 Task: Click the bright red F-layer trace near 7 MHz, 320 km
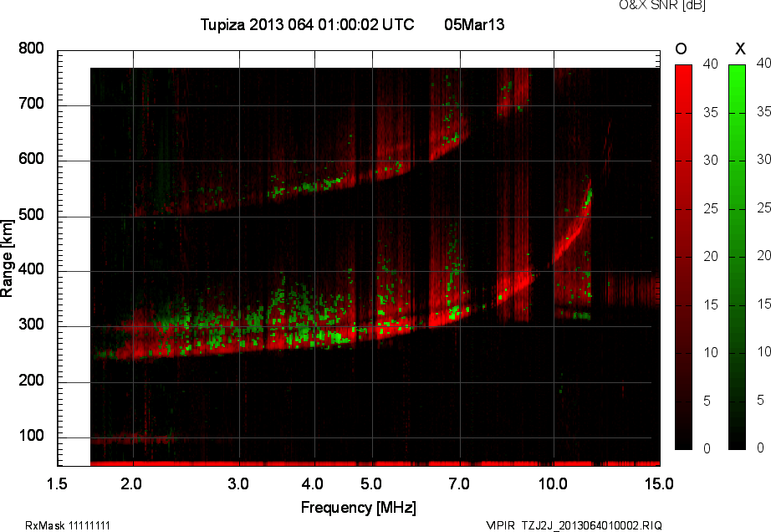click(448, 315)
